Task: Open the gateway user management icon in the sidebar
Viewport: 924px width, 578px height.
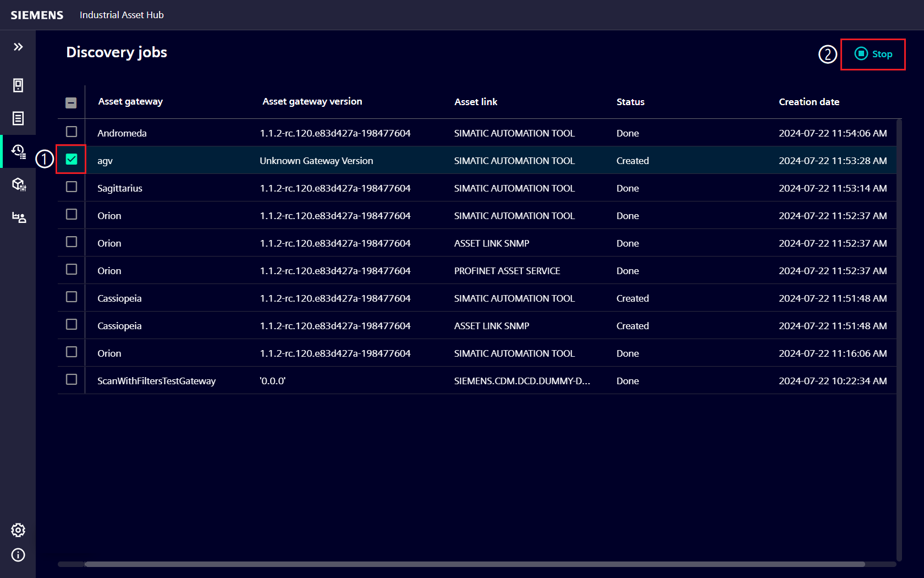Action: click(x=19, y=217)
